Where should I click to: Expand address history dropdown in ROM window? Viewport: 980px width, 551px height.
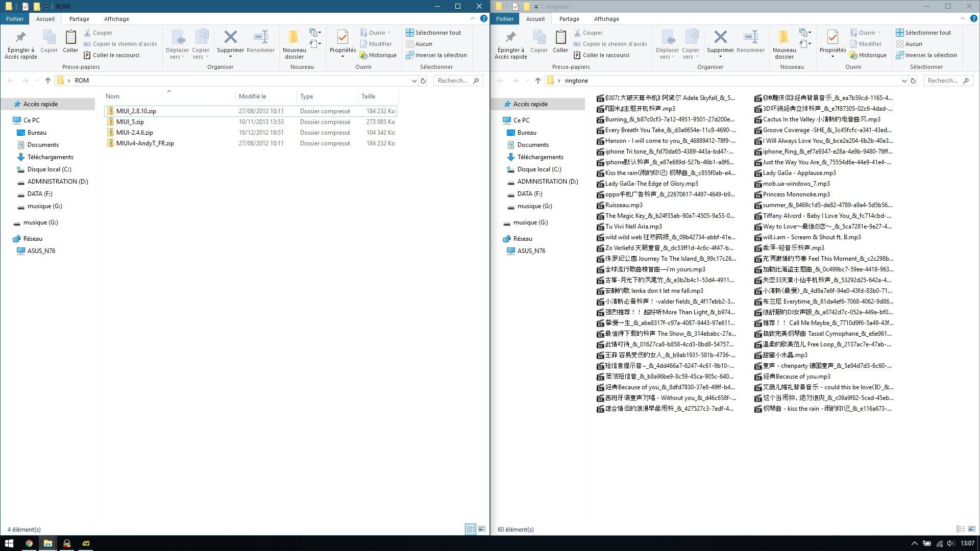(x=414, y=81)
